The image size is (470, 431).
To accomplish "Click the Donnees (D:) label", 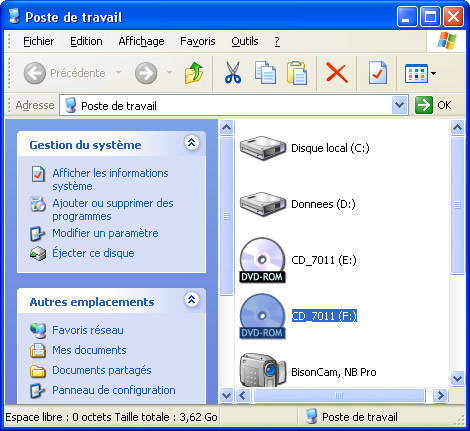I will pos(323,204).
